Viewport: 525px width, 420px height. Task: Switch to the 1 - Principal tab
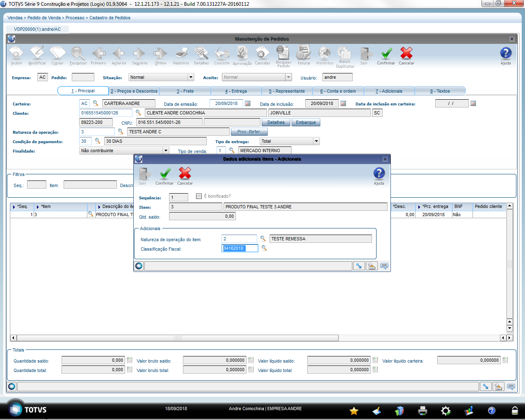pos(83,91)
